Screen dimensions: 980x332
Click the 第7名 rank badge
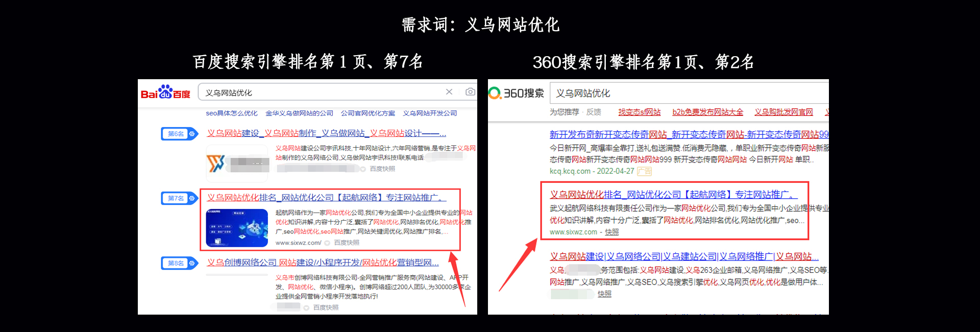coord(179,198)
